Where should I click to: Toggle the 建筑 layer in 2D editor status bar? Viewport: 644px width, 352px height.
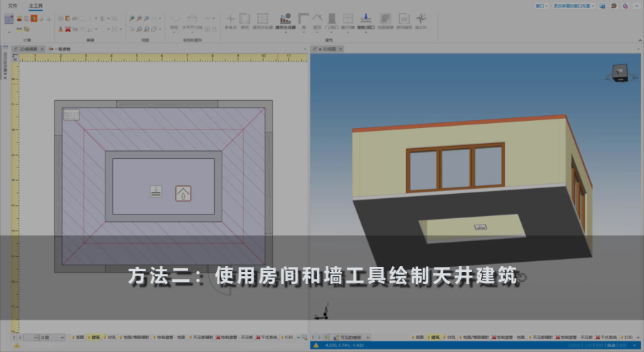94,336
